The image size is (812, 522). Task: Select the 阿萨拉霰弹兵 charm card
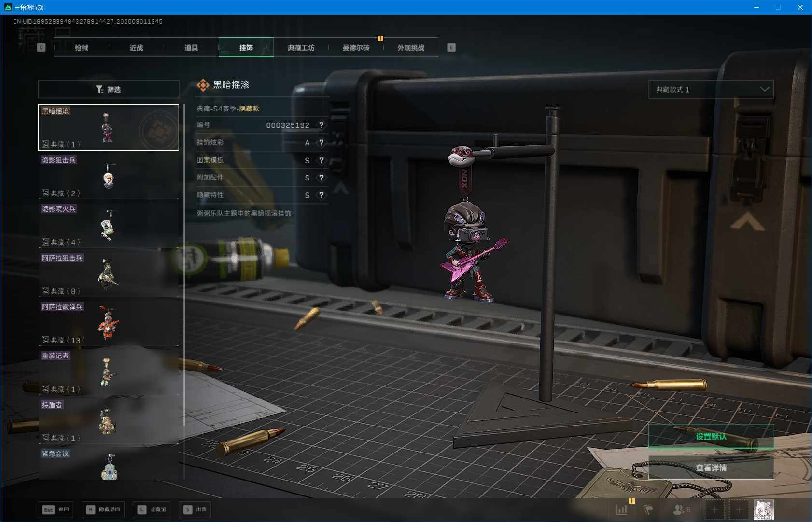pos(109,323)
